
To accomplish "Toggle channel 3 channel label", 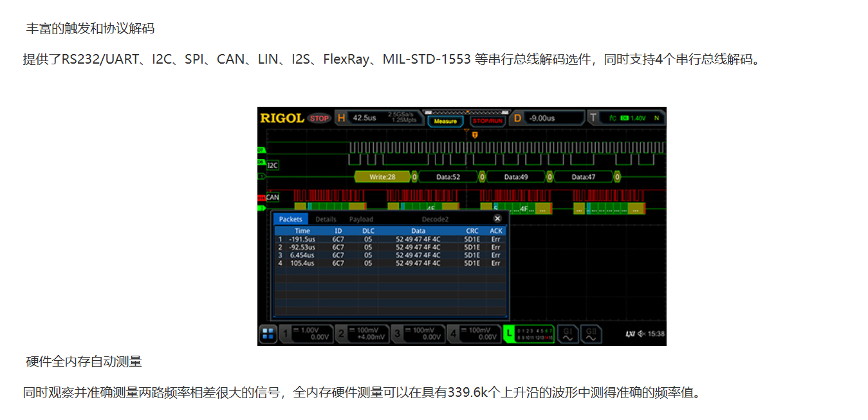I will (x=417, y=334).
